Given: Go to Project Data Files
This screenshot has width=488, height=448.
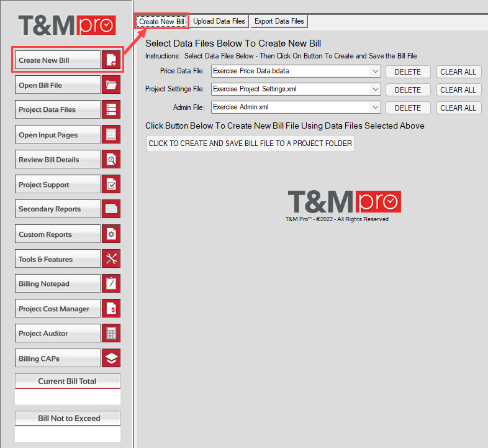Looking at the screenshot, I should pyautogui.click(x=58, y=109).
